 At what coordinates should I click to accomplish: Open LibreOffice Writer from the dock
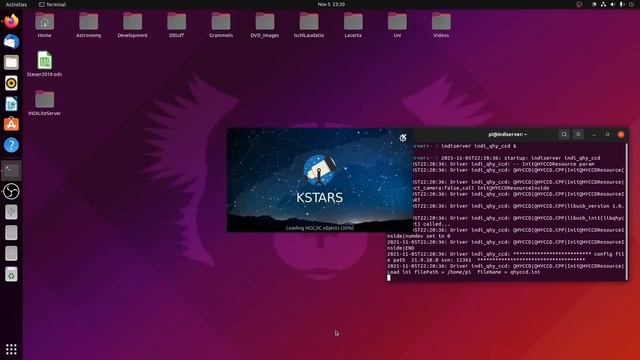(11, 104)
